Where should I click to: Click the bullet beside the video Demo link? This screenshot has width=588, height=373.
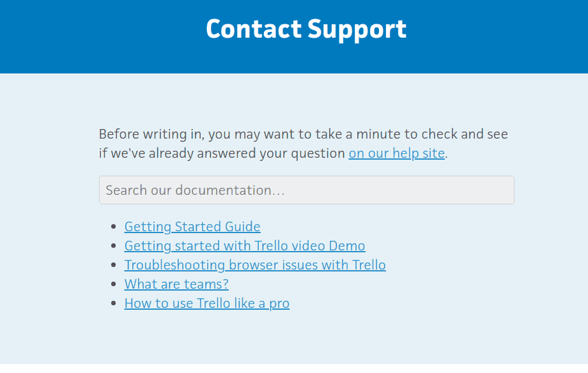click(x=114, y=245)
